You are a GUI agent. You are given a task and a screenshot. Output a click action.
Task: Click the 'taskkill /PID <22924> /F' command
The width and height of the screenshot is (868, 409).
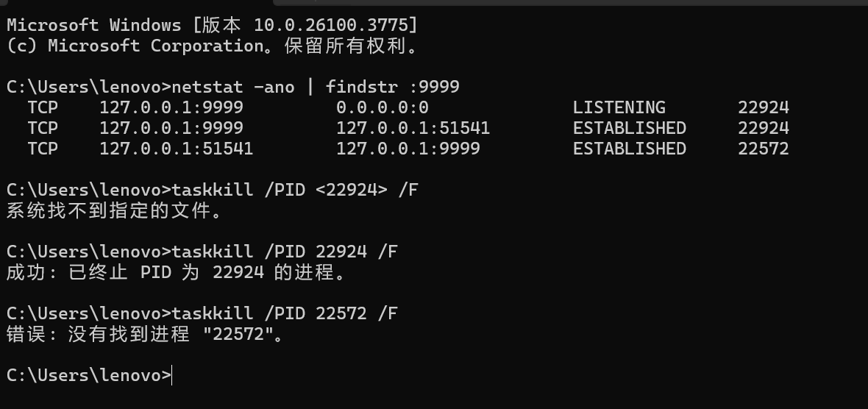point(295,190)
